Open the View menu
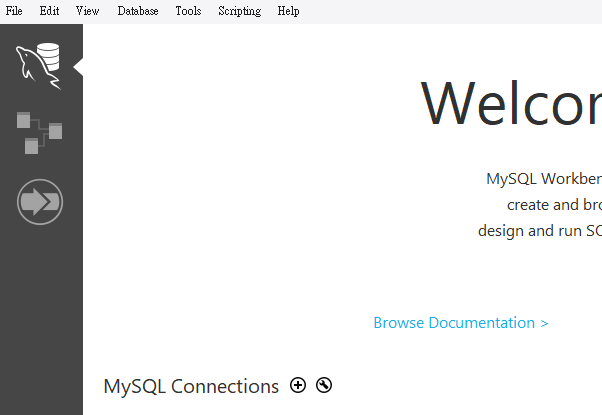 (87, 11)
